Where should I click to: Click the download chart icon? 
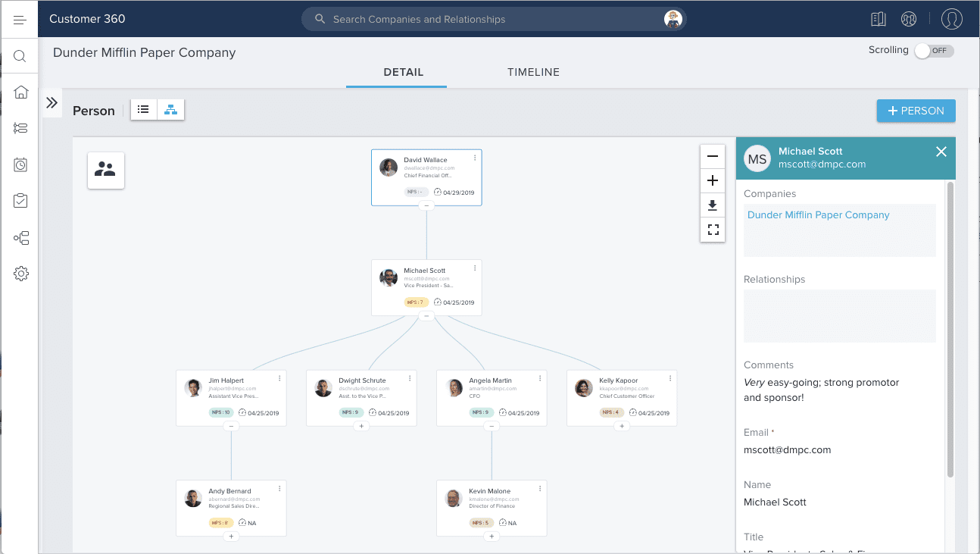click(712, 205)
